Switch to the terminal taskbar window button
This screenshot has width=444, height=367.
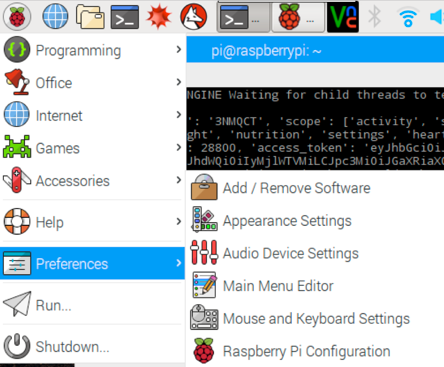point(243,17)
